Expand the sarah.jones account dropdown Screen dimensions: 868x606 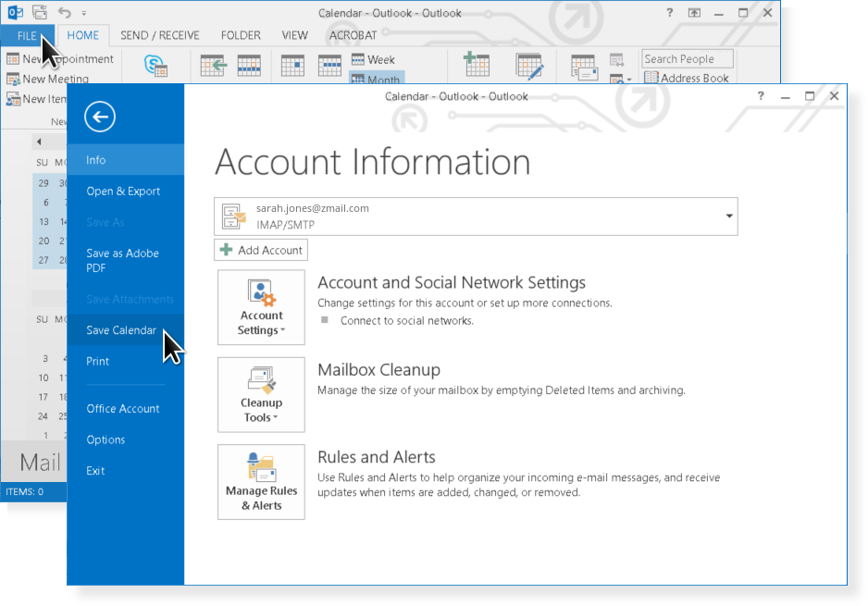(x=729, y=216)
